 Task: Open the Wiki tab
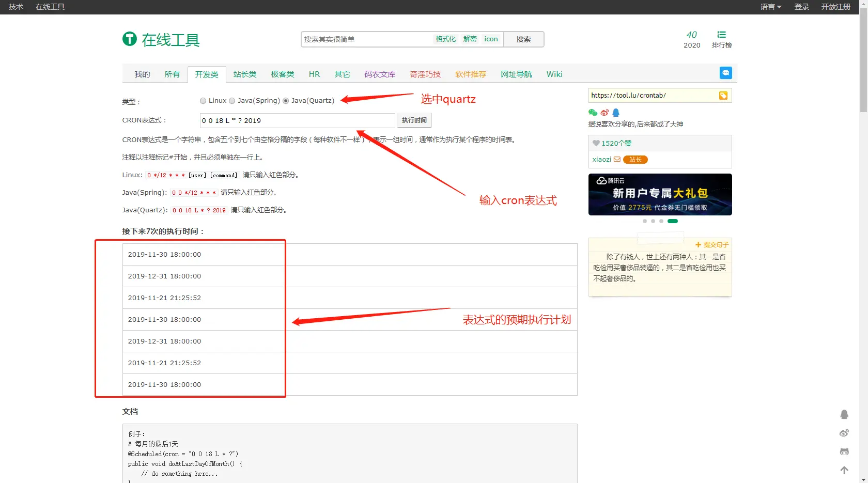pyautogui.click(x=554, y=74)
